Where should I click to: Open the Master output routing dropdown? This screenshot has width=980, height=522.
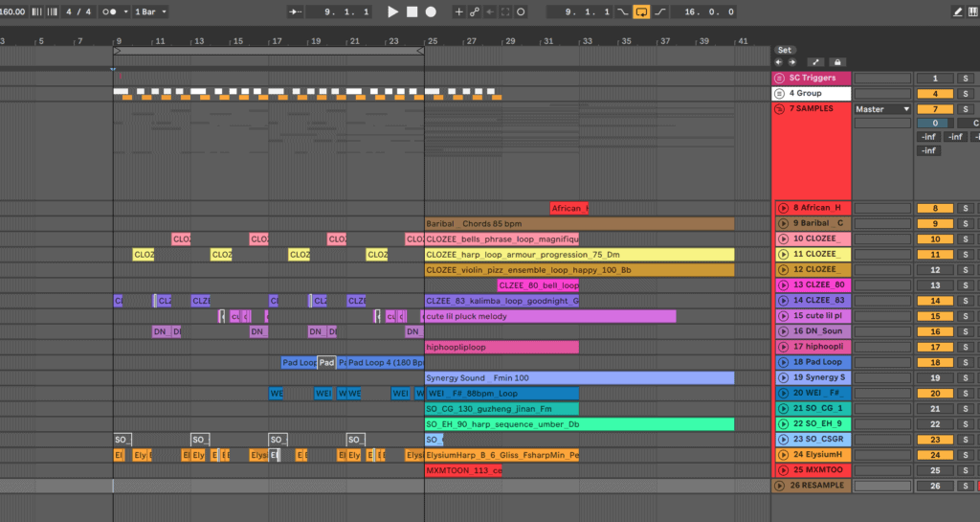[882, 109]
